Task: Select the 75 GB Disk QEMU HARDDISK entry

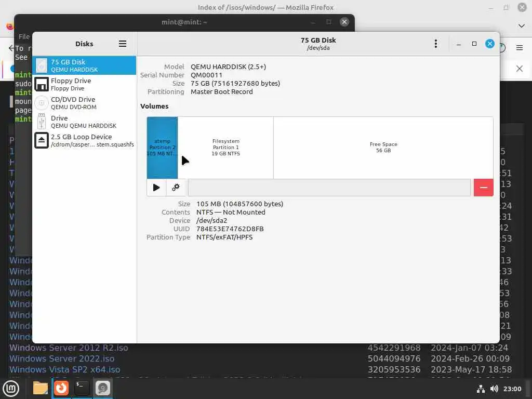Action: tap(84, 65)
